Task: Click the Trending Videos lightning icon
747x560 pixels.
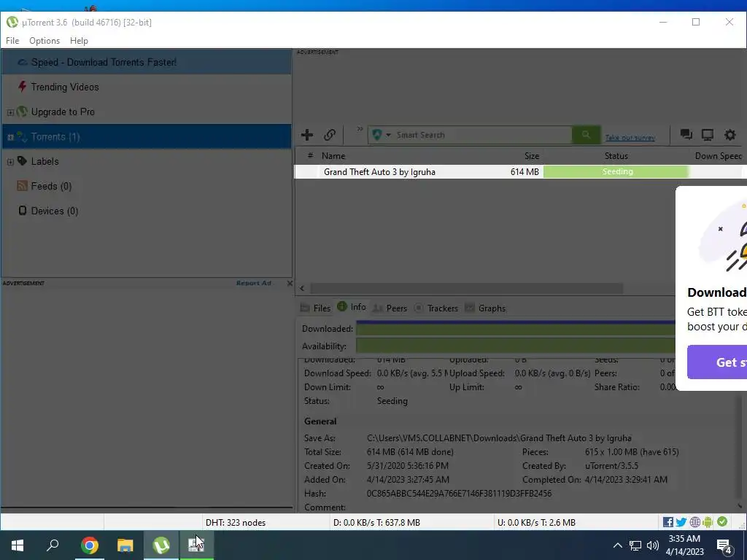Action: (22, 86)
